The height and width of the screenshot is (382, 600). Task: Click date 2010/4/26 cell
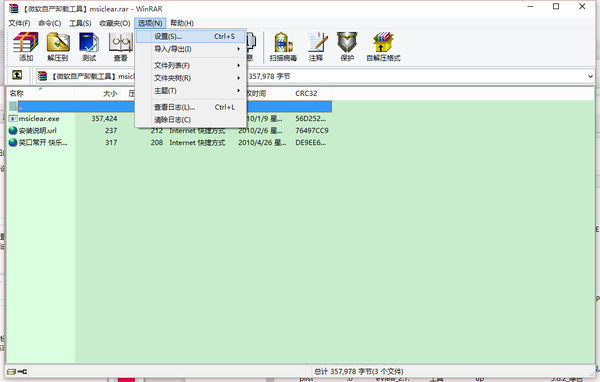click(262, 142)
